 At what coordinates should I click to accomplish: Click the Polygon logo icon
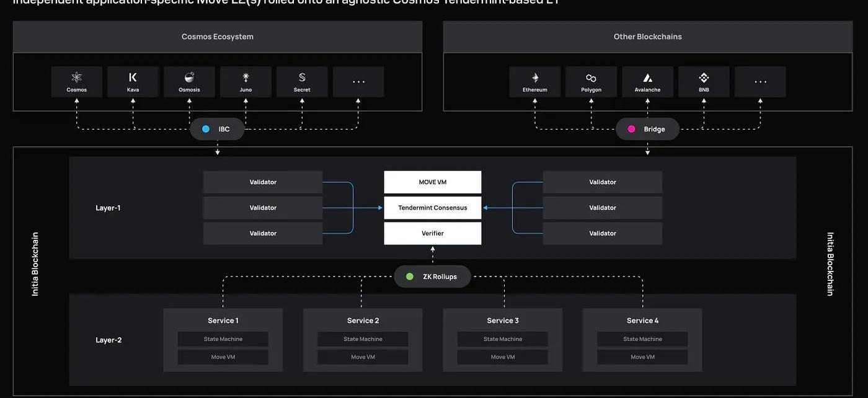(x=591, y=78)
